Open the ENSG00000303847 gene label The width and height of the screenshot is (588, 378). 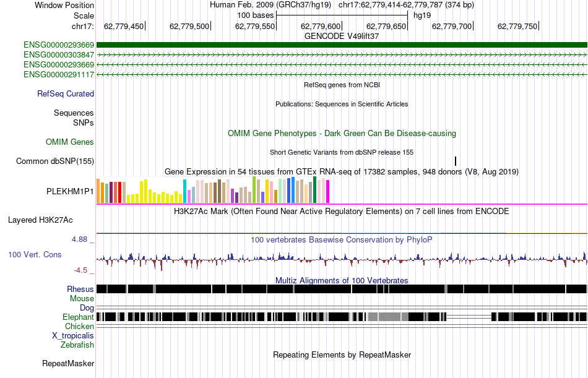tap(59, 54)
